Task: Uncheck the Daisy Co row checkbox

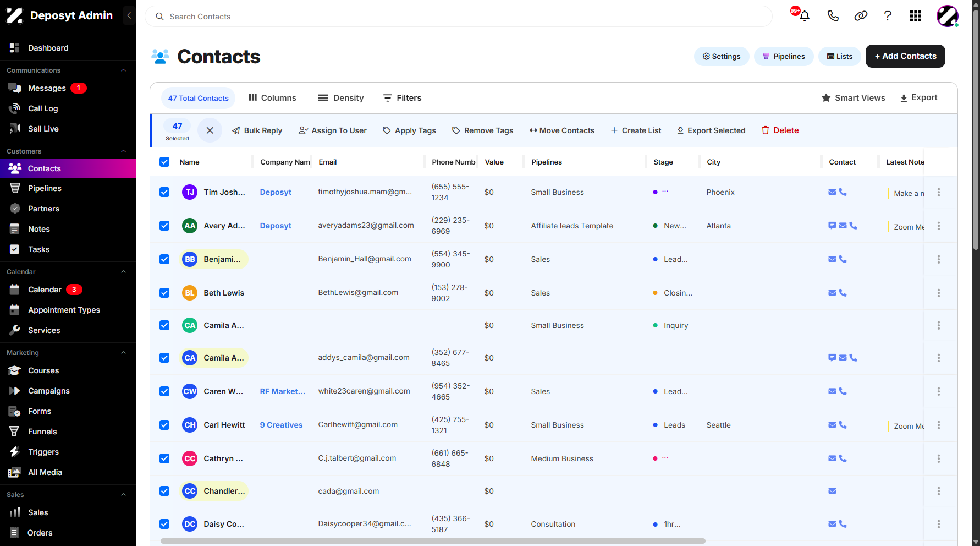Action: 164,524
